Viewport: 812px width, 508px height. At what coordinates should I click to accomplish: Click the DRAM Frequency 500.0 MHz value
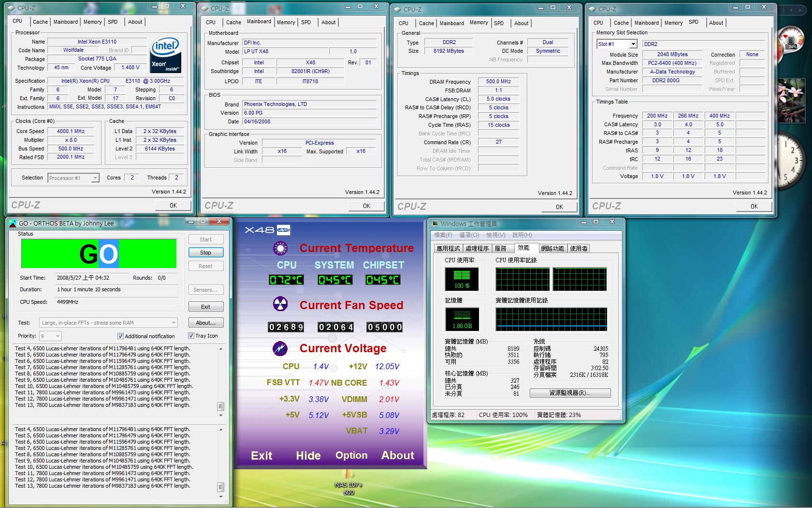pos(498,82)
